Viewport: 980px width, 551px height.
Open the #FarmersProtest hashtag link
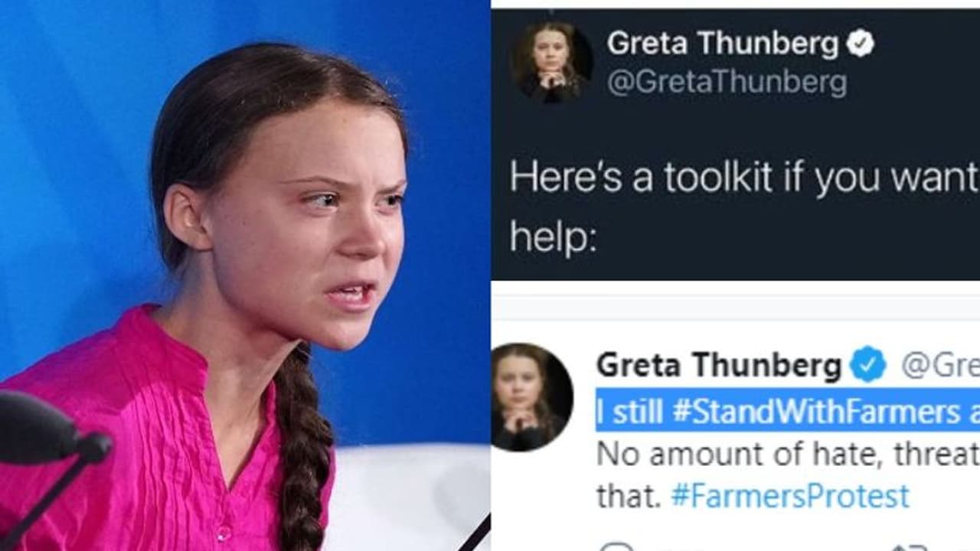coord(790,495)
